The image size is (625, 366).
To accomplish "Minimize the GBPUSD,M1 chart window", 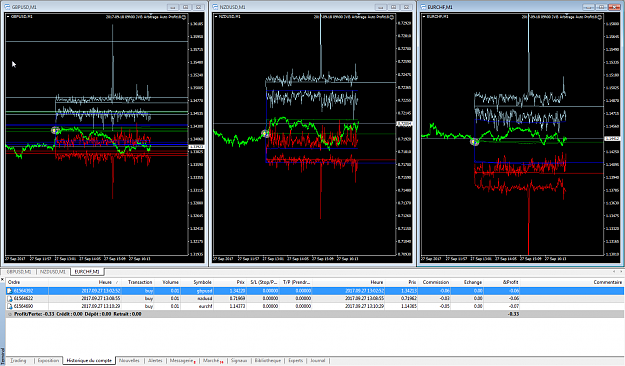I will pos(173,7).
